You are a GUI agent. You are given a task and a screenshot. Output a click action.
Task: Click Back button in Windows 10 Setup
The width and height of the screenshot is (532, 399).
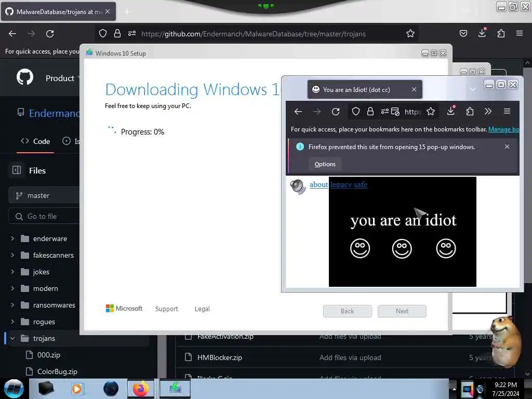click(x=348, y=311)
